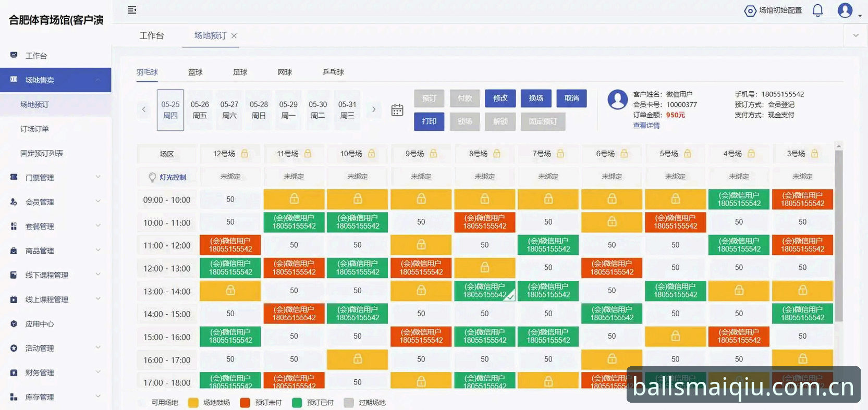This screenshot has height=410, width=868.
Task: Toggle lock on 6号场 header
Action: 624,154
